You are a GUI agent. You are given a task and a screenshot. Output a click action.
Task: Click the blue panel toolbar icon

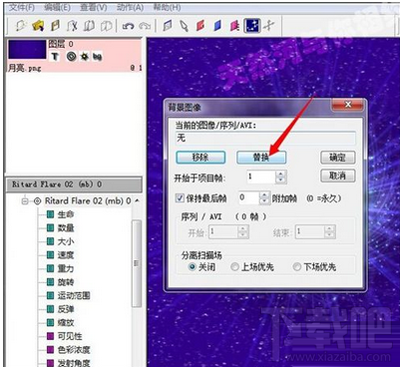[x=218, y=26]
